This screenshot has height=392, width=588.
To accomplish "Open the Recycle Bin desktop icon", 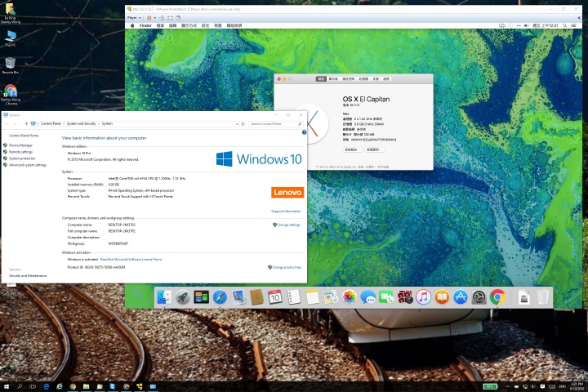I will click(x=11, y=65).
